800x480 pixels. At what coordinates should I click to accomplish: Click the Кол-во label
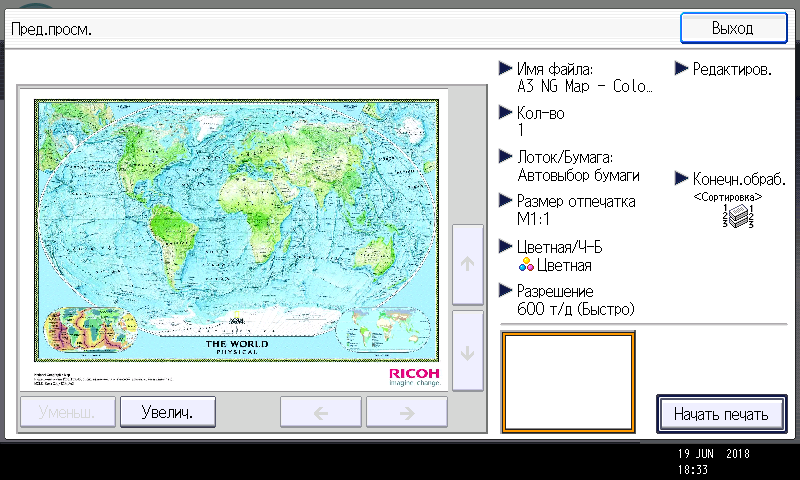coord(540,113)
